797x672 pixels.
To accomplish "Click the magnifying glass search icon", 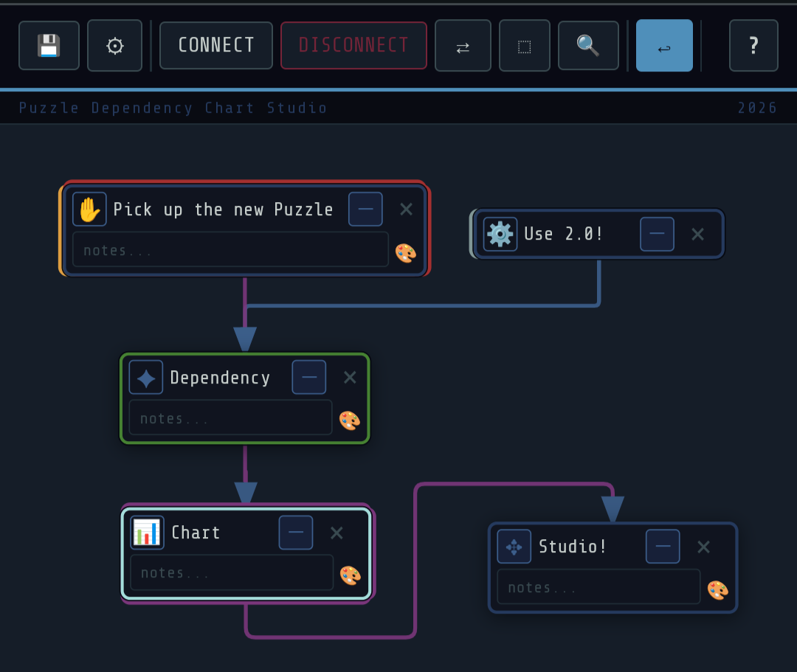I will point(588,46).
